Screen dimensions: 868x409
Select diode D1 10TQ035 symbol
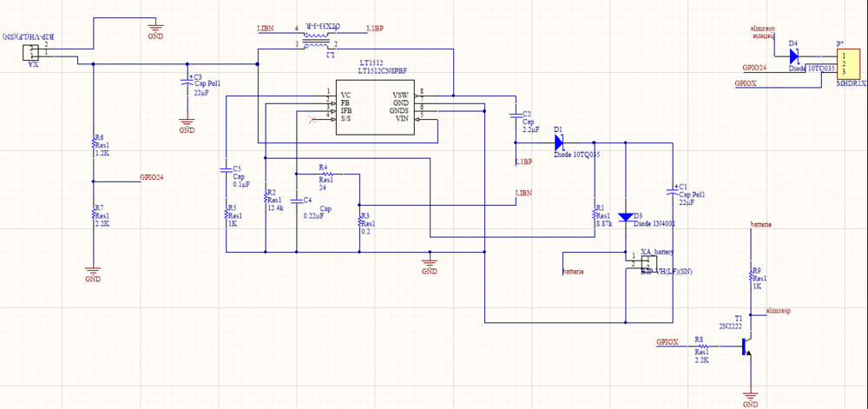pyautogui.click(x=560, y=142)
